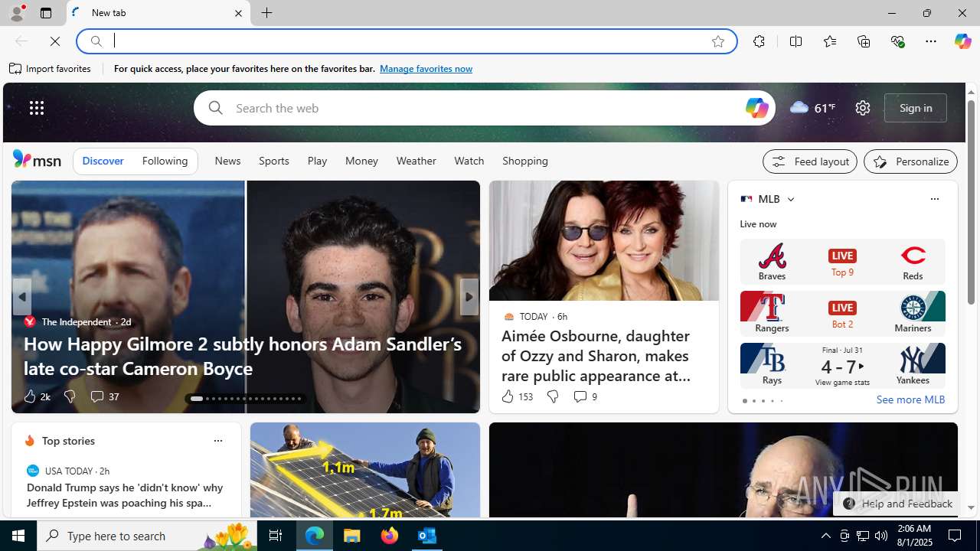Open Collections panel
The height and width of the screenshot is (551, 980).
864,41
